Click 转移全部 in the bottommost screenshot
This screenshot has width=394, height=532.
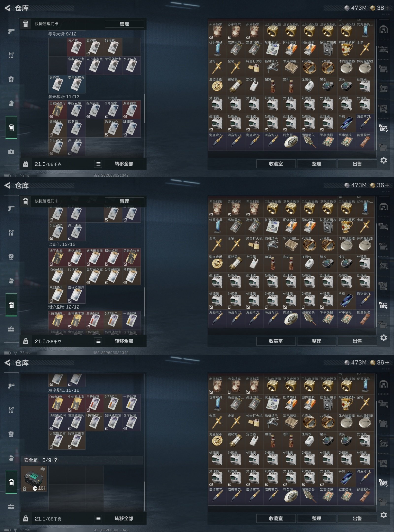tap(124, 518)
